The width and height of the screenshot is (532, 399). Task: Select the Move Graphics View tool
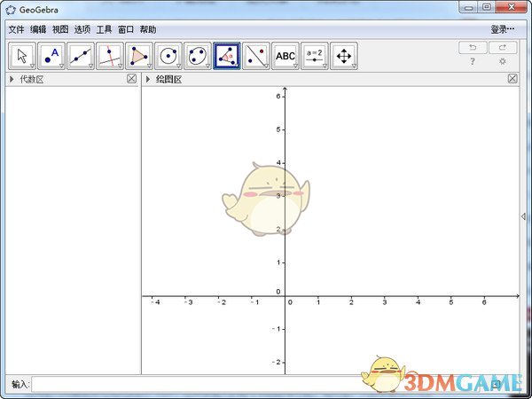click(344, 56)
